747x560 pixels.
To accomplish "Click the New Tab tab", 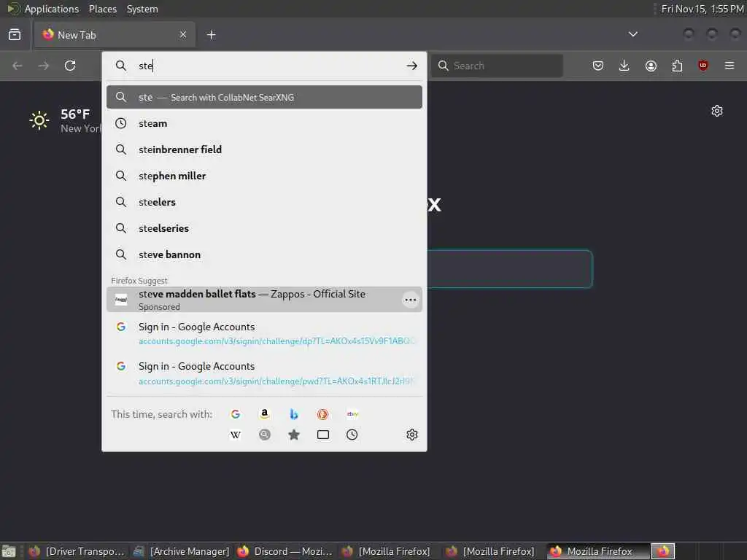I will click(x=115, y=35).
